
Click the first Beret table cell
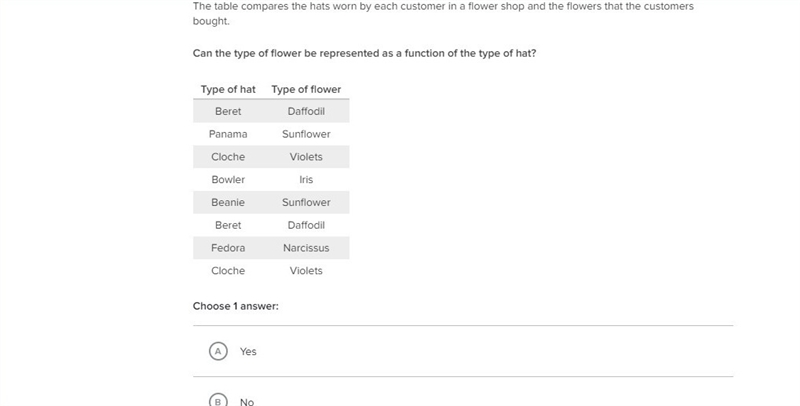228,111
